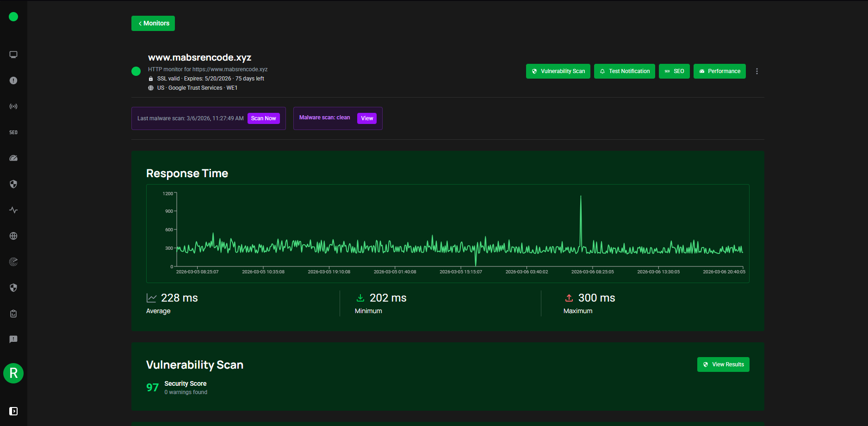Switch to the SEO tab
The image size is (868, 426).
674,71
